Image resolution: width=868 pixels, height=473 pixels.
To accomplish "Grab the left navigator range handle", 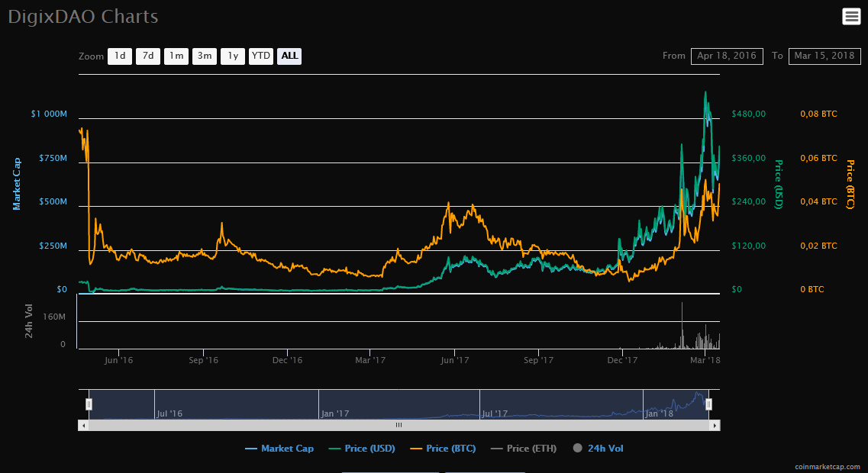I will (89, 404).
